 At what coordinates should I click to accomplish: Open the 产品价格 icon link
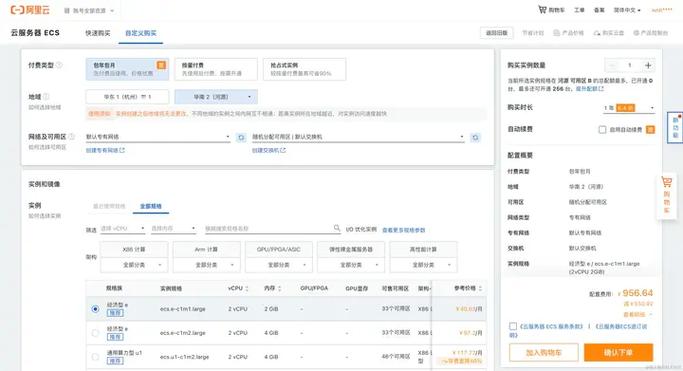point(568,33)
